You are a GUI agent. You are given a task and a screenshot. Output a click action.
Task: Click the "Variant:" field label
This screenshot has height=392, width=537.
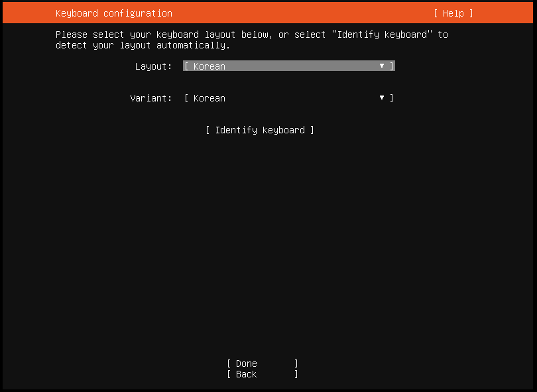tap(150, 98)
